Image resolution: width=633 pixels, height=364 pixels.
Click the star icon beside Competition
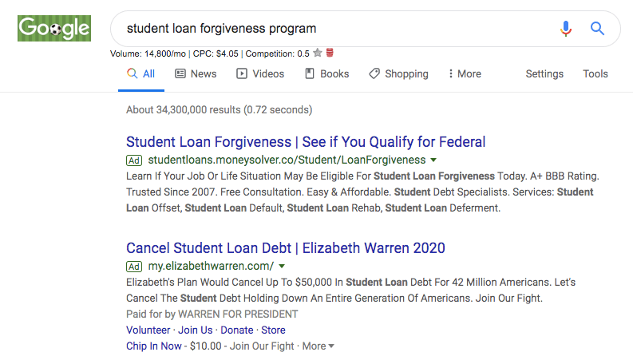tap(318, 53)
